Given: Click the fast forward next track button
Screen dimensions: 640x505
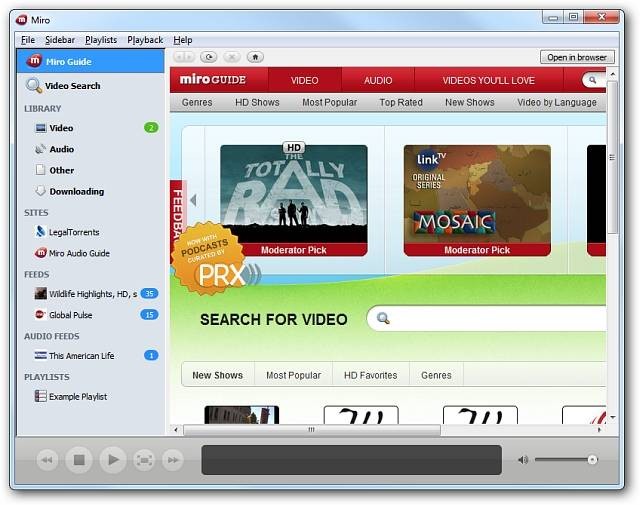Looking at the screenshot, I should pos(173,460).
